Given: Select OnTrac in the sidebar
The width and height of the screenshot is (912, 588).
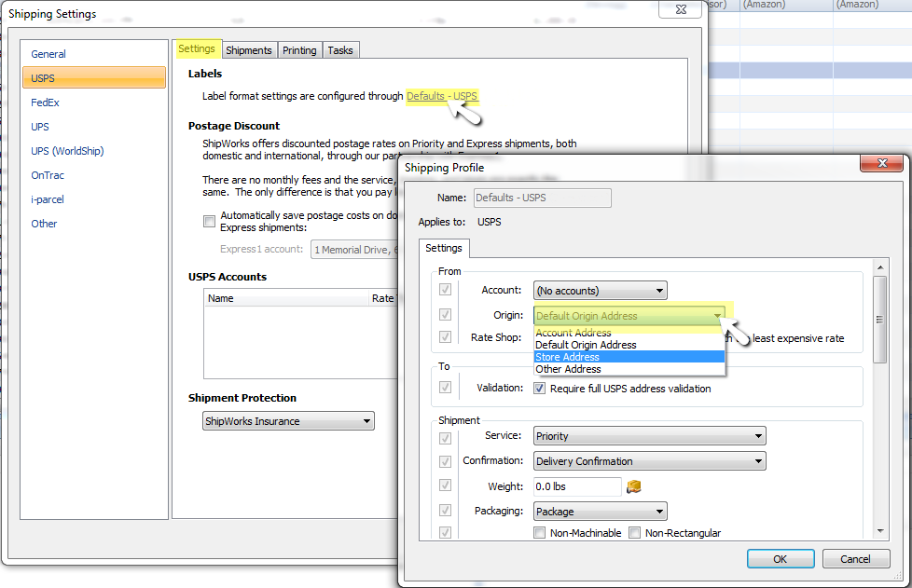Looking at the screenshot, I should pos(94,175).
